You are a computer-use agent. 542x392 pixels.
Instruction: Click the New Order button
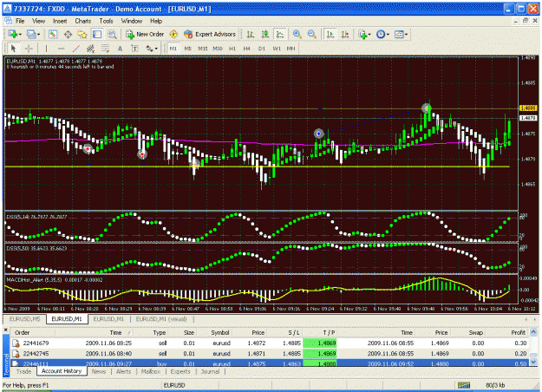point(145,34)
